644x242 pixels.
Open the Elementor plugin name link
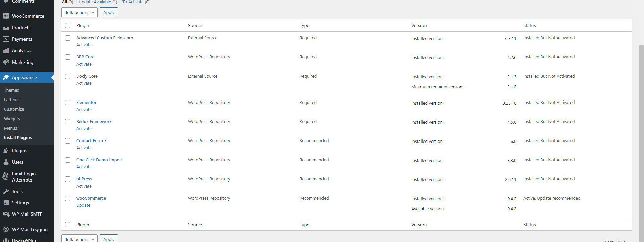pos(86,103)
